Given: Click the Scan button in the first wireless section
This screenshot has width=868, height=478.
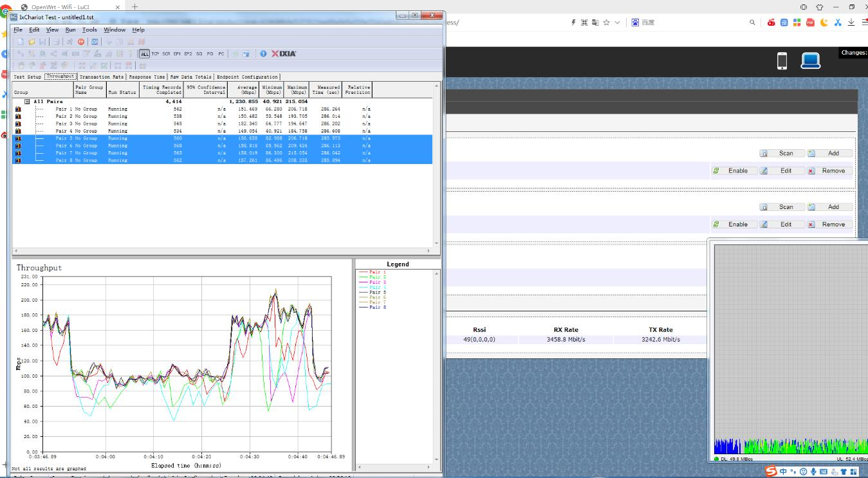Looking at the screenshot, I should click(x=782, y=153).
